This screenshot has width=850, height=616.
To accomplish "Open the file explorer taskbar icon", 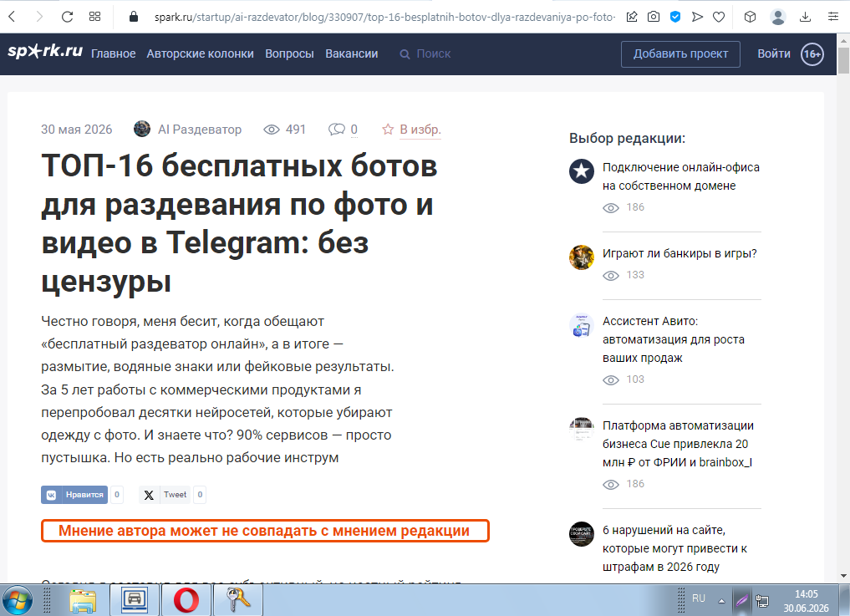I will 83,601.
